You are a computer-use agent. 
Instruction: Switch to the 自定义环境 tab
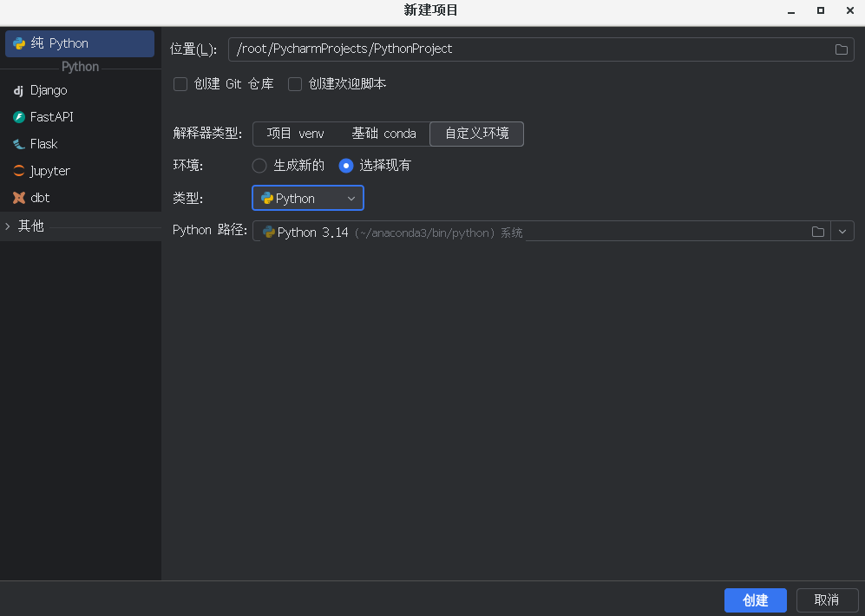[x=476, y=134]
